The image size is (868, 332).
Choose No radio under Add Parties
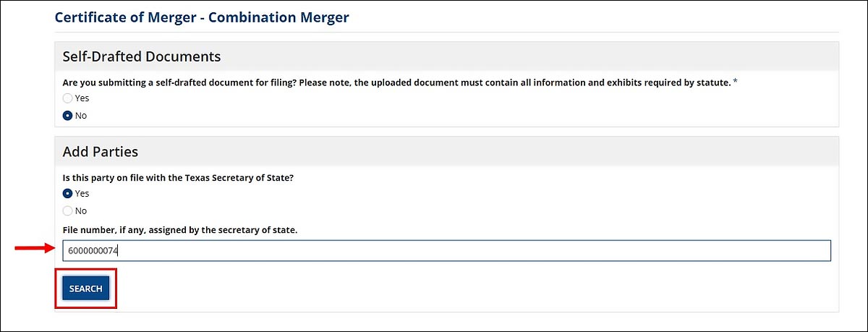[x=67, y=211]
